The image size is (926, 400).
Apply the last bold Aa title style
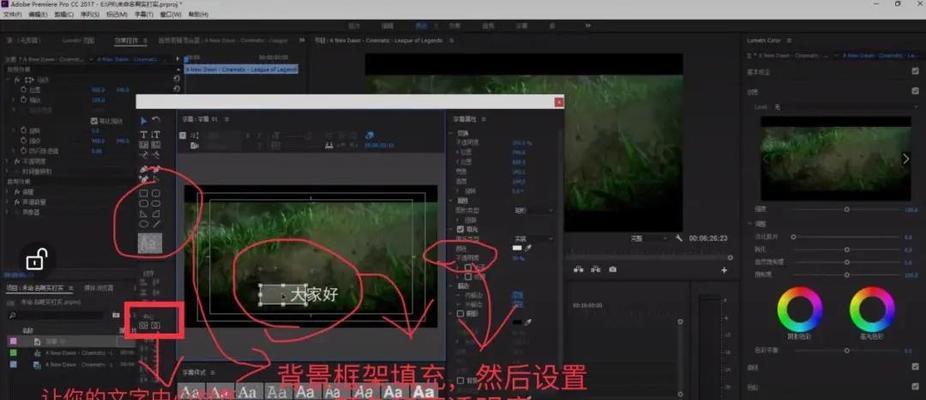click(423, 392)
